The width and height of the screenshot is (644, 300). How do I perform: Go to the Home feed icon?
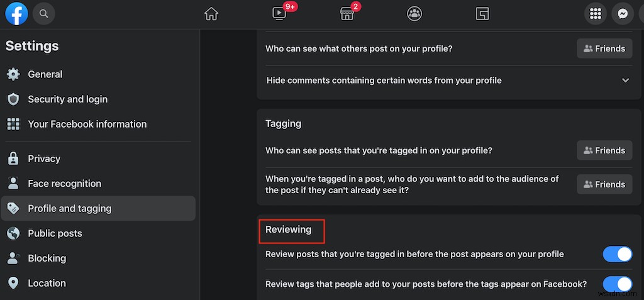211,14
